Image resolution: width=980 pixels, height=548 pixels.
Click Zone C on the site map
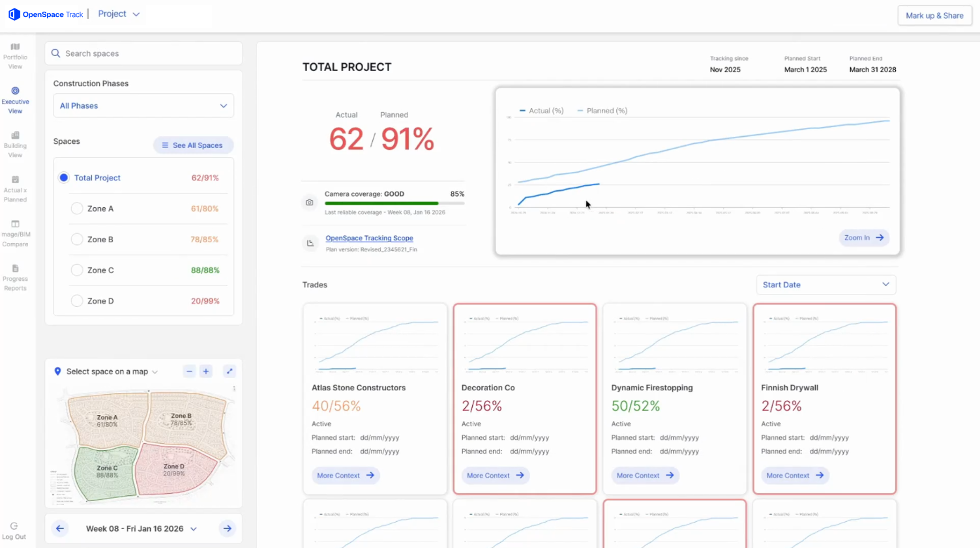click(107, 472)
